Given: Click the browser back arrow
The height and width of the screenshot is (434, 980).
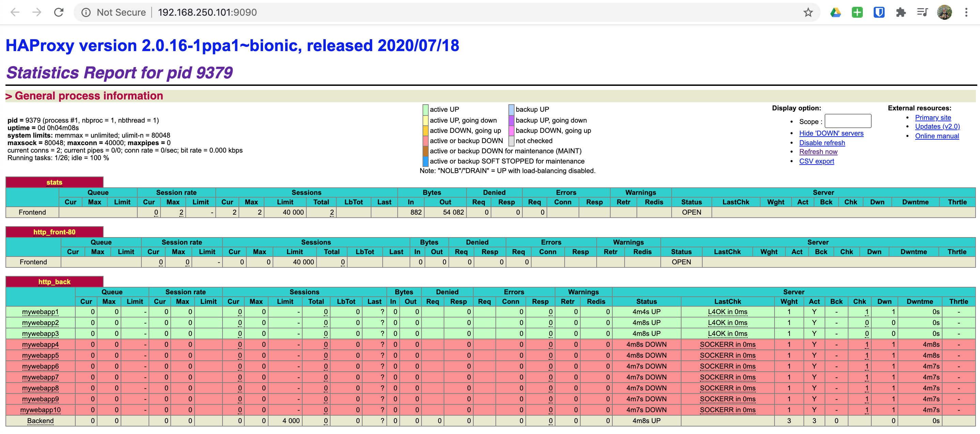Looking at the screenshot, I should point(15,12).
